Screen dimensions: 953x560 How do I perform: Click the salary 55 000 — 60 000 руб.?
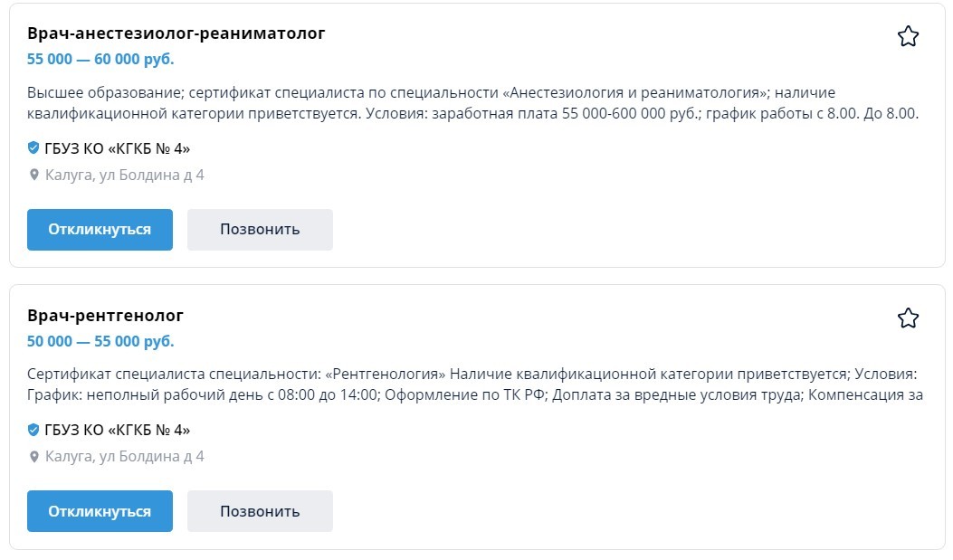100,60
